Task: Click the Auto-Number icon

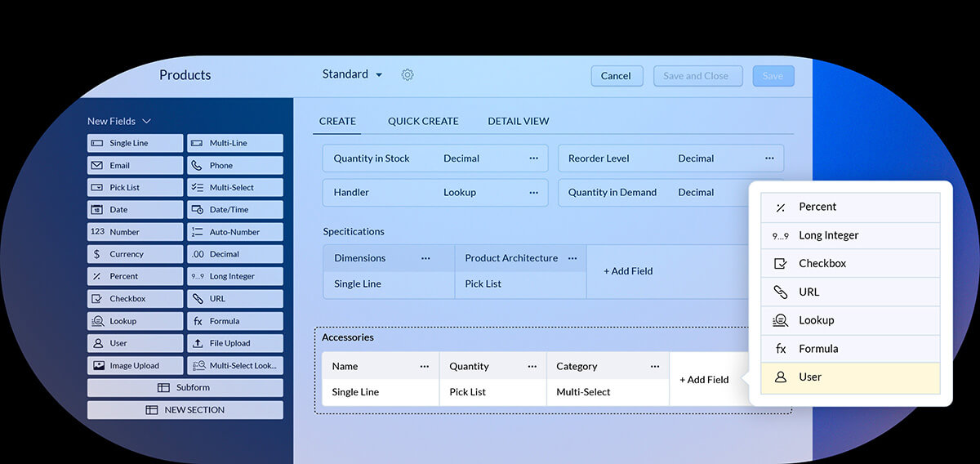Action: [197, 232]
